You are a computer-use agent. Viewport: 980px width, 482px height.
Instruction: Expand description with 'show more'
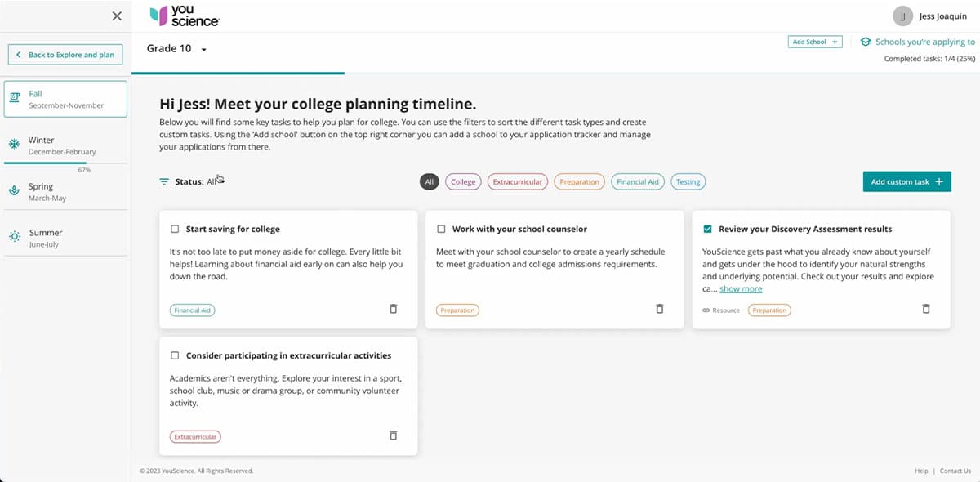pos(741,288)
